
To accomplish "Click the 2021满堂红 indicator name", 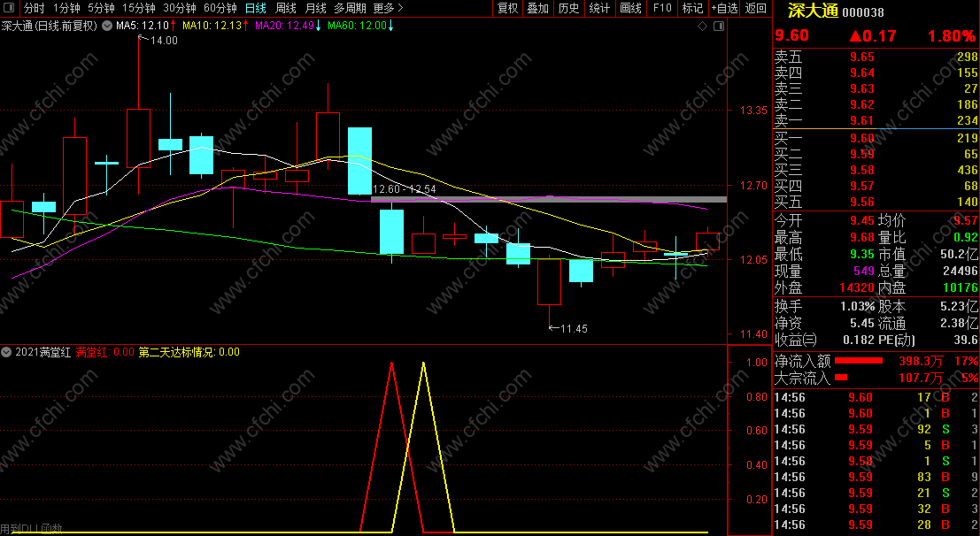I will 42,352.
